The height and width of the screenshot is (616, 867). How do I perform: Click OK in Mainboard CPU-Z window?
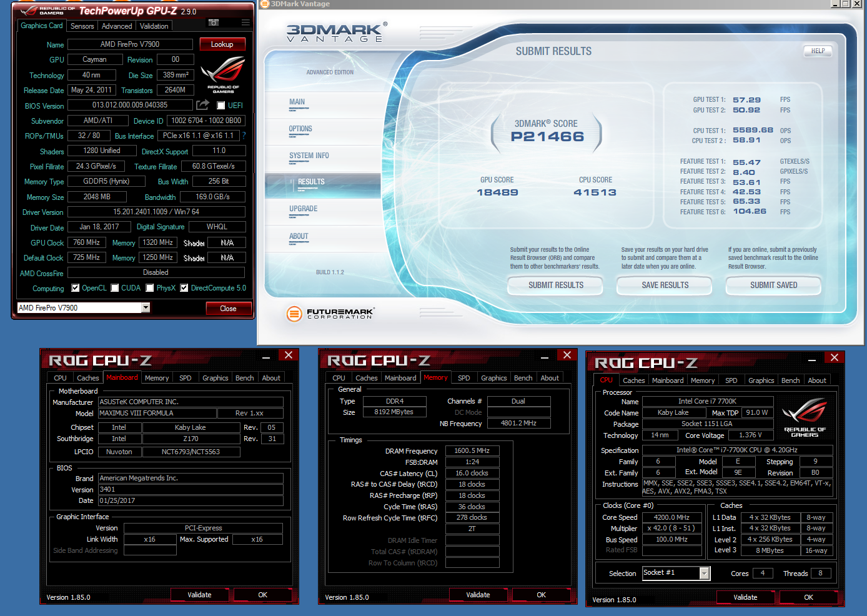tap(262, 595)
